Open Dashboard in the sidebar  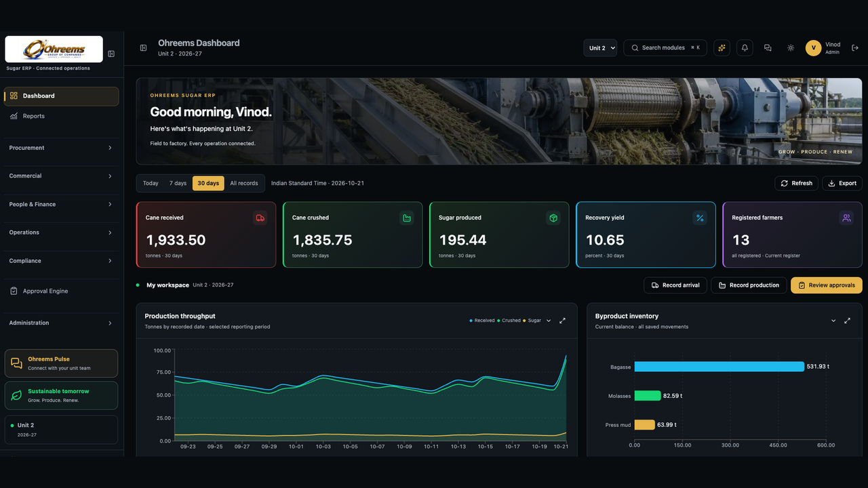tap(61, 96)
